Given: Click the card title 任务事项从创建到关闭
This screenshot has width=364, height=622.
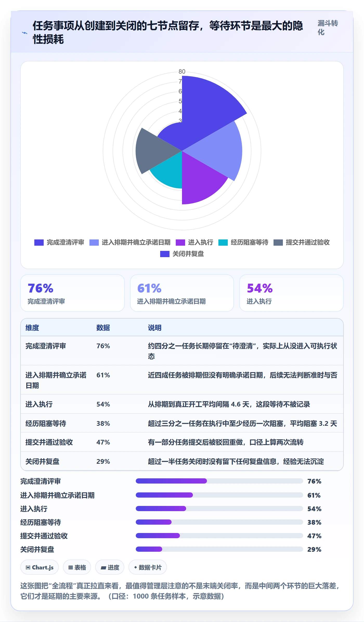Looking at the screenshot, I should (x=168, y=33).
